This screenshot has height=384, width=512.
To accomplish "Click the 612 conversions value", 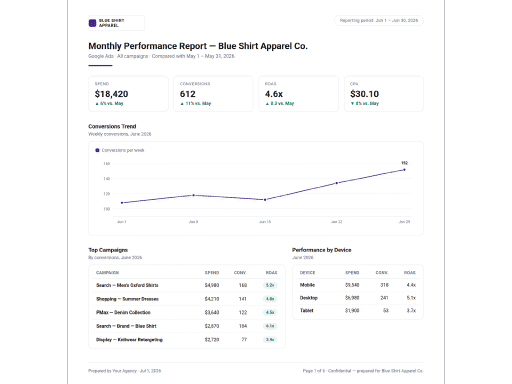I will click(188, 94).
